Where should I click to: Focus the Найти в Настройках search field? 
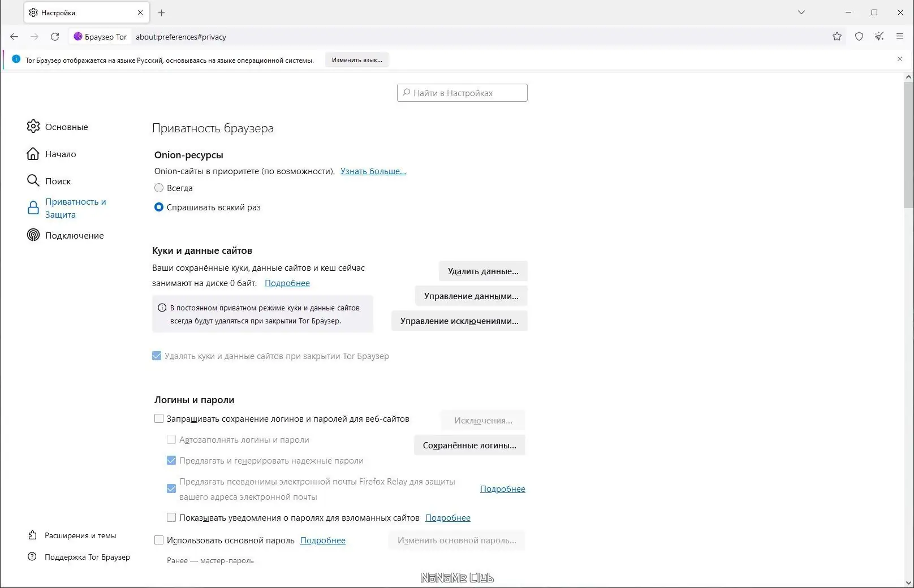coord(462,93)
